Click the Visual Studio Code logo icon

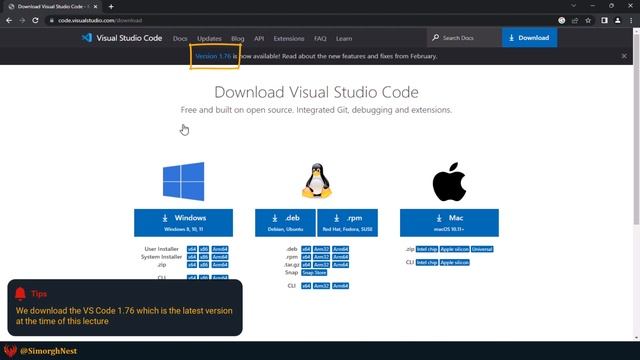[87, 38]
